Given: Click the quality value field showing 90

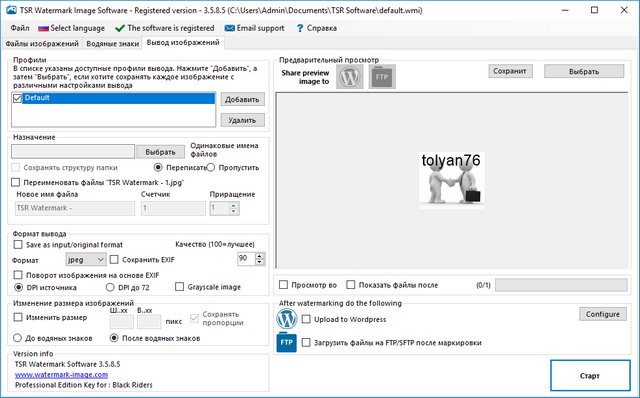Looking at the screenshot, I should 246,258.
